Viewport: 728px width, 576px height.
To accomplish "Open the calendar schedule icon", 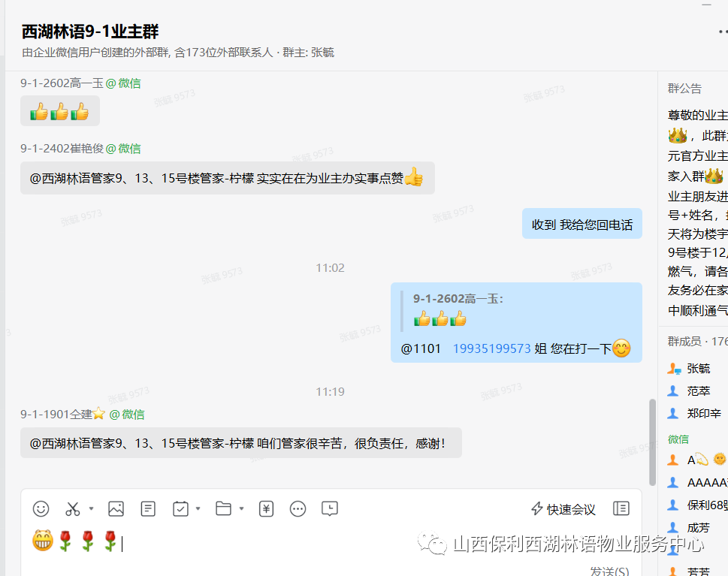I will tap(180, 508).
